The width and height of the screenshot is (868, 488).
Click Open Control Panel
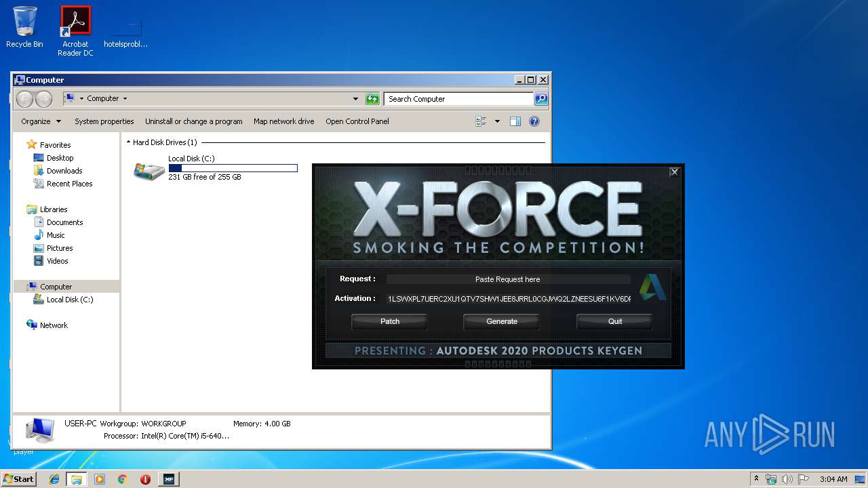tap(357, 121)
